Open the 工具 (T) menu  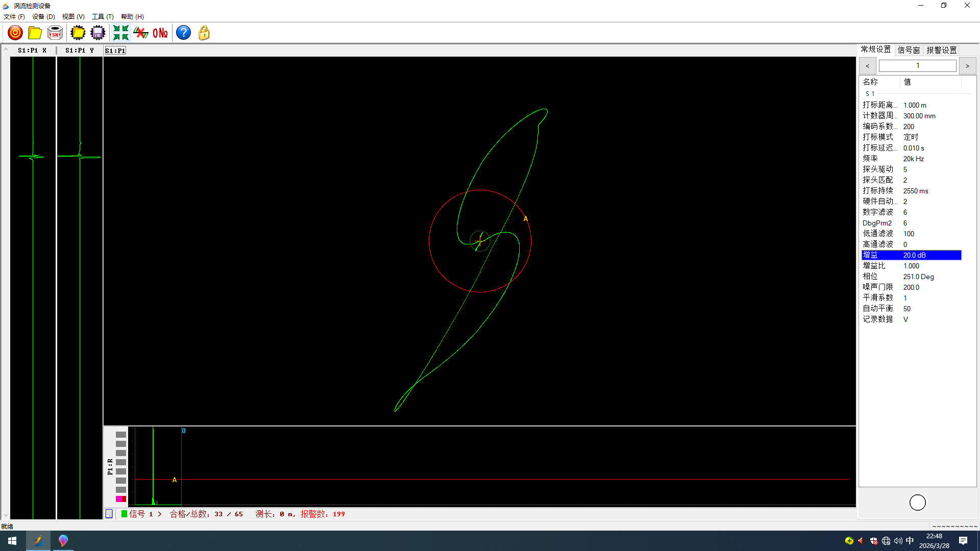[x=103, y=17]
